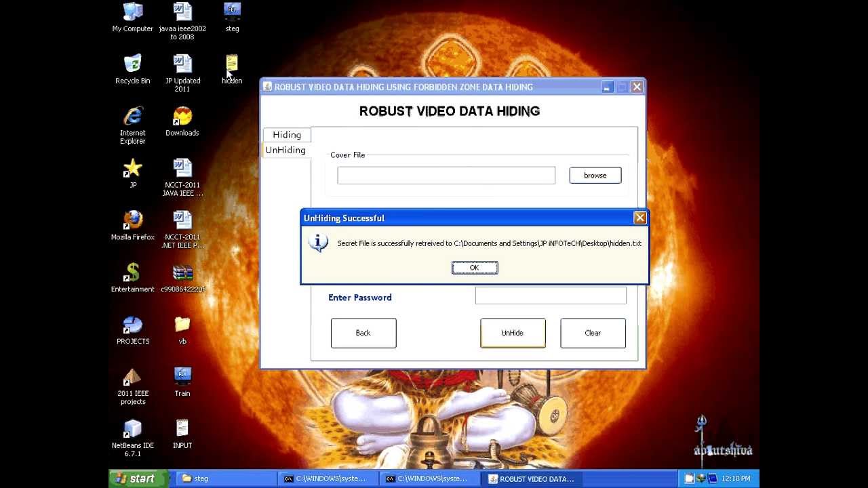Click OK in UnHiding Successful dialog
Viewport: 868px width, 488px height.
pos(475,268)
